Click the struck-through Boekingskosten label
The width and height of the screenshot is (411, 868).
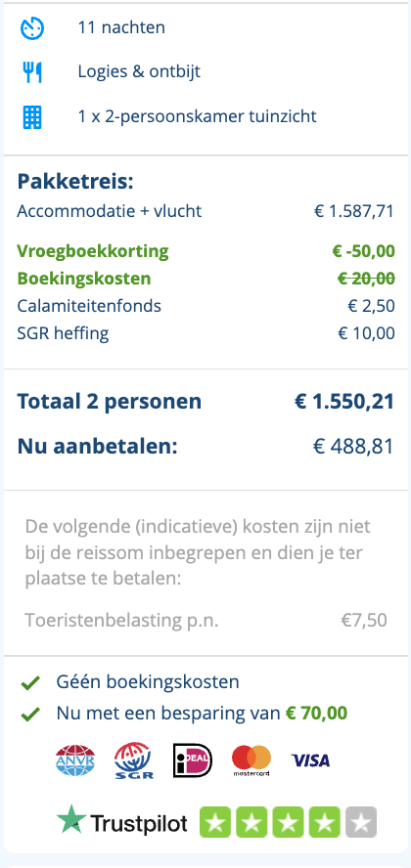[83, 279]
